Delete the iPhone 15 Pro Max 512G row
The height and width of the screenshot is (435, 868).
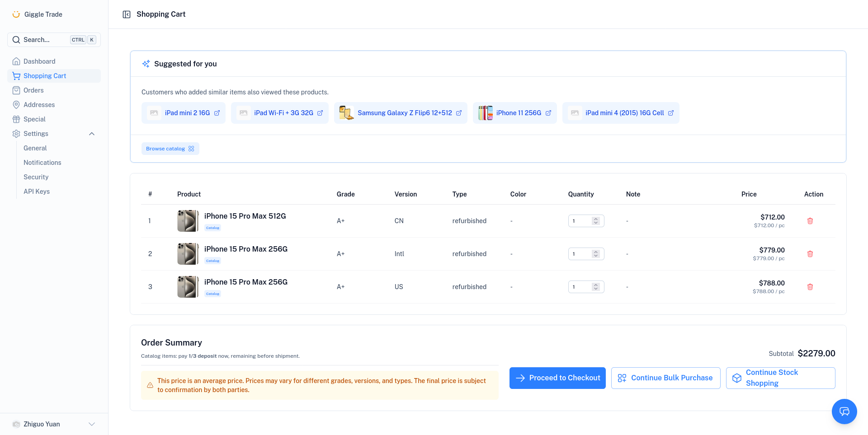pyautogui.click(x=810, y=221)
